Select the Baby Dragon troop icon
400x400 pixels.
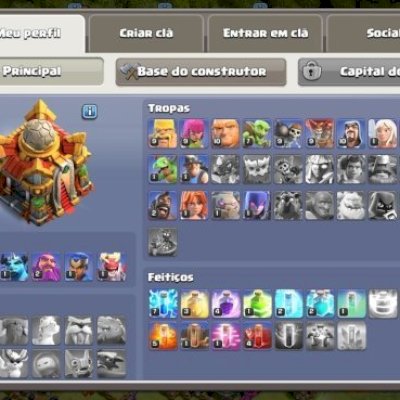coord(162,169)
